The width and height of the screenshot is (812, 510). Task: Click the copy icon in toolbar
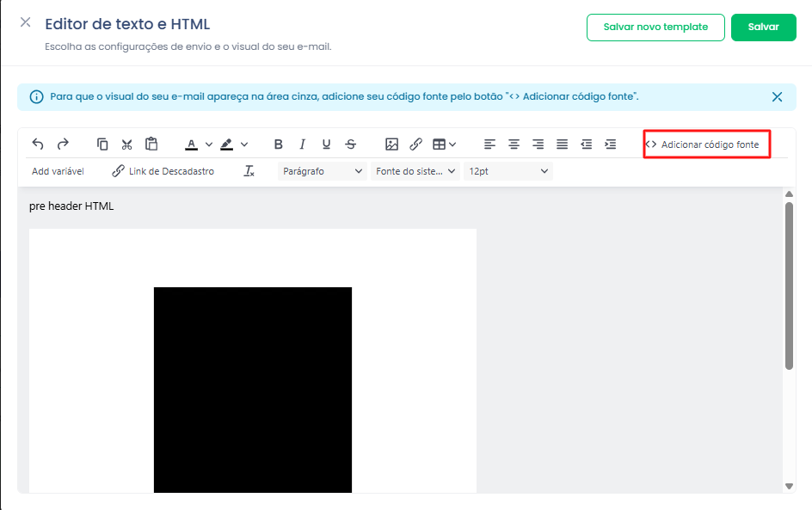[102, 144]
